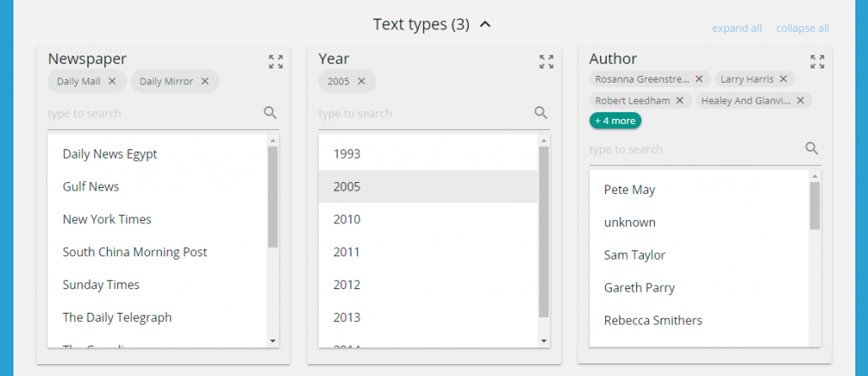Expand the Newspaper panel to fullscreen

[x=276, y=62]
